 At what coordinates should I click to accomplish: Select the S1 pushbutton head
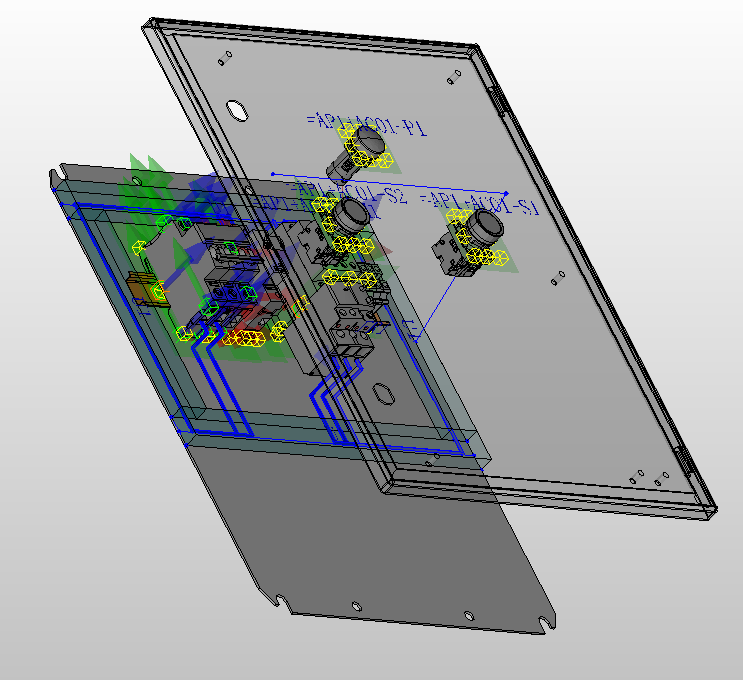point(489,230)
